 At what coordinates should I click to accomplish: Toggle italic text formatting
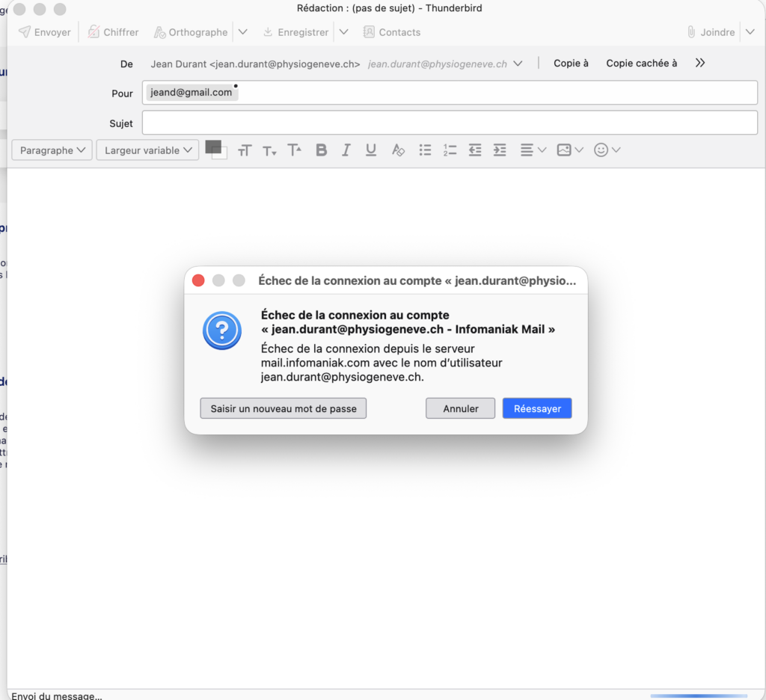[346, 150]
